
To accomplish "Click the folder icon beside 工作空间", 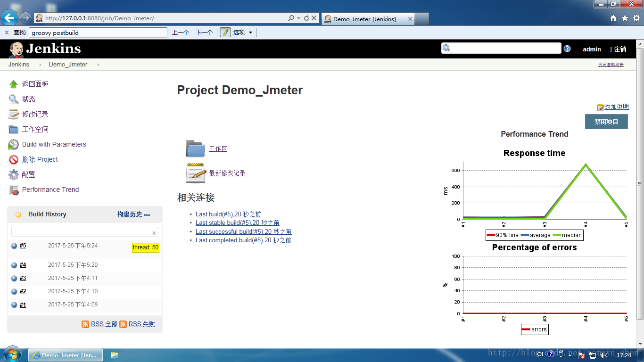I will (14, 129).
